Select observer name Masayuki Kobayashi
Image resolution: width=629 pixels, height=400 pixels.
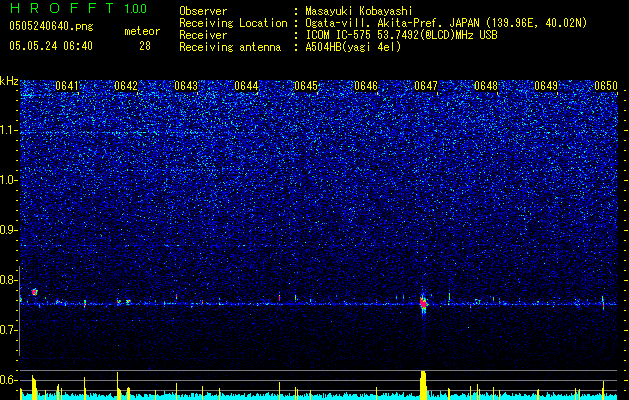[x=359, y=11]
